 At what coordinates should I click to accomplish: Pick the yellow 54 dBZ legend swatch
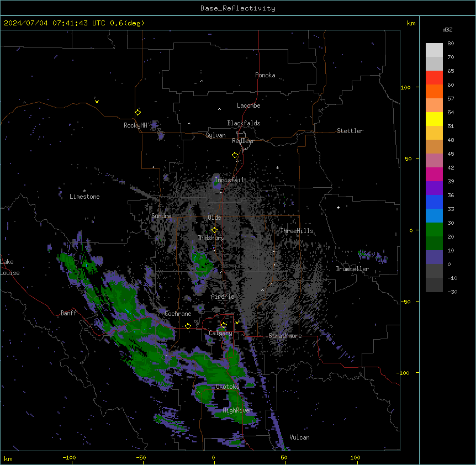pos(434,119)
